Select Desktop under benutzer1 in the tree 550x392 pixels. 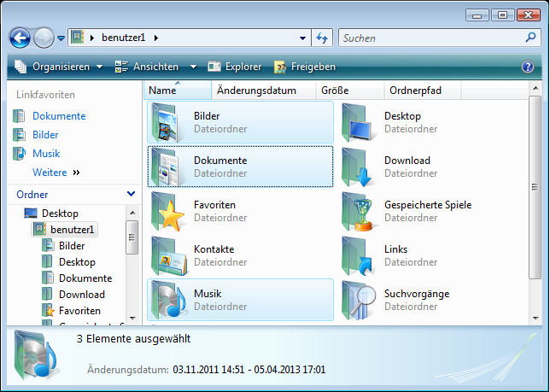point(77,262)
